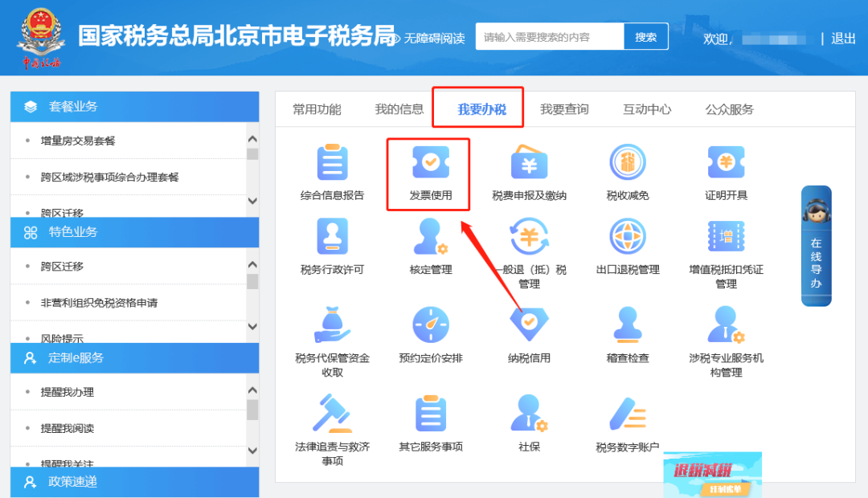The image size is (868, 498).
Task: Open 法律追责与救济事项 icon
Action: click(332, 414)
